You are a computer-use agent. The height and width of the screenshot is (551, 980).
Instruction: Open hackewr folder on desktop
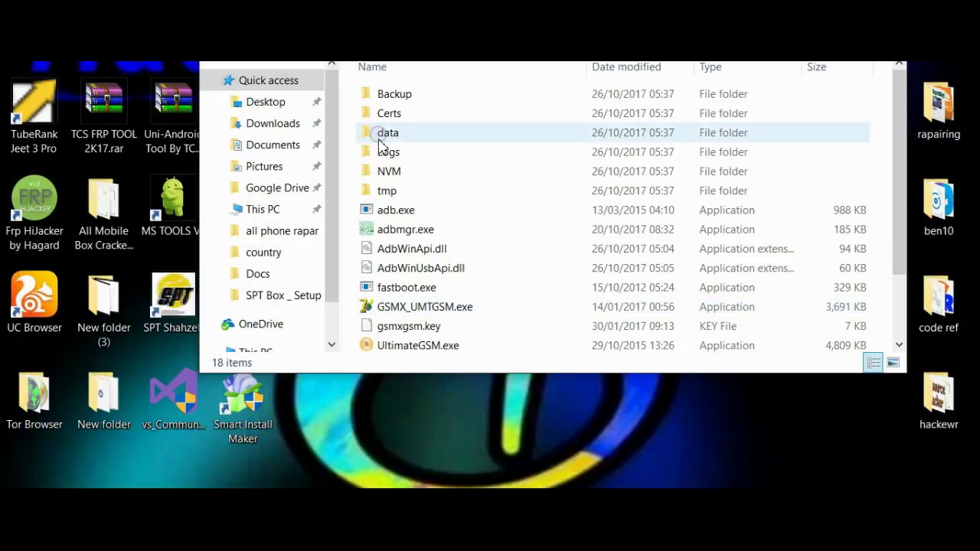tap(939, 401)
